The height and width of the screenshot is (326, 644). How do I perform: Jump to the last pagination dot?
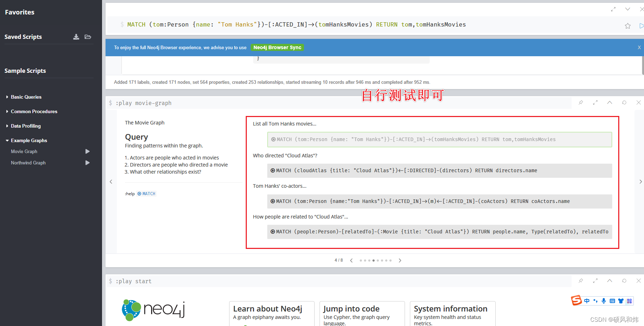click(x=390, y=261)
